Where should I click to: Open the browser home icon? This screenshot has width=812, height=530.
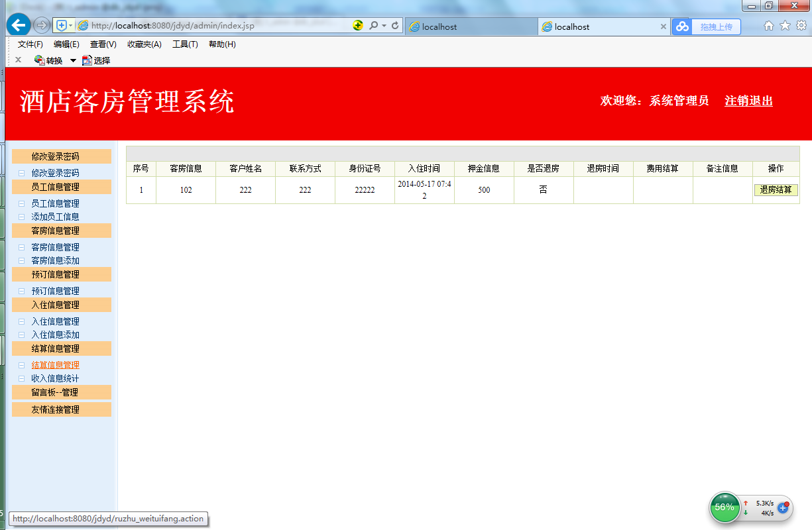coord(769,26)
